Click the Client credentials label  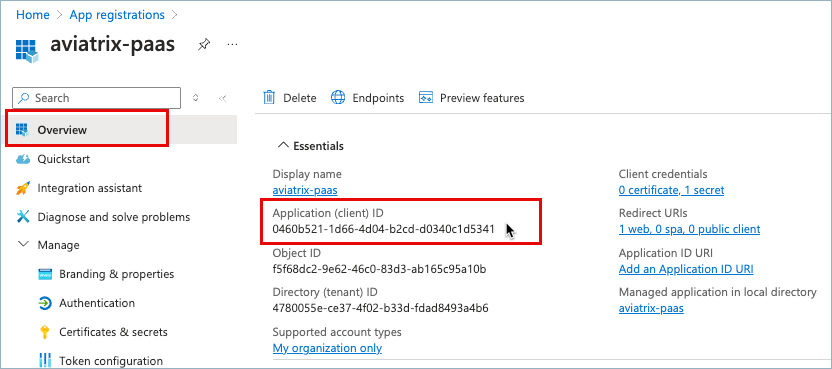(x=663, y=174)
